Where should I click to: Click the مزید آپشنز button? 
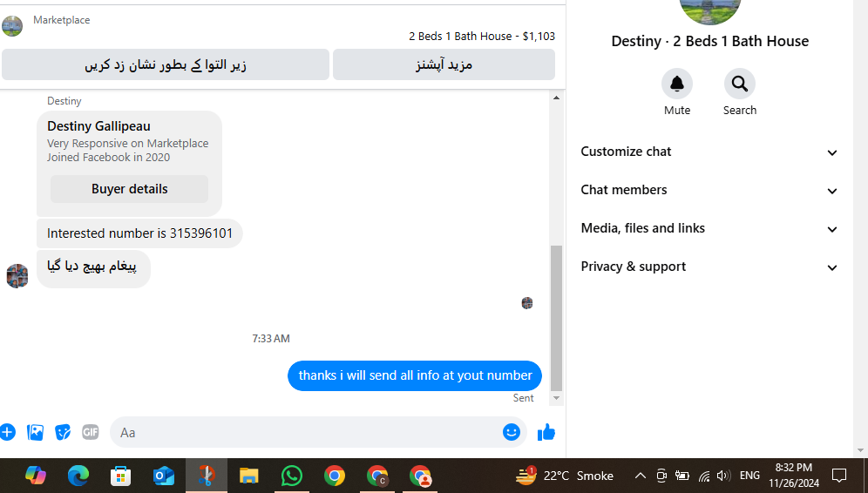pyautogui.click(x=444, y=64)
